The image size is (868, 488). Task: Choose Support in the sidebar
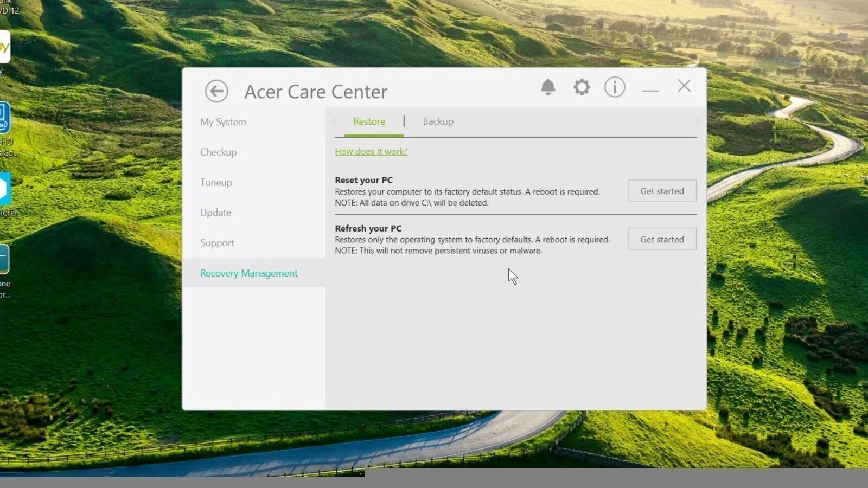click(x=217, y=243)
